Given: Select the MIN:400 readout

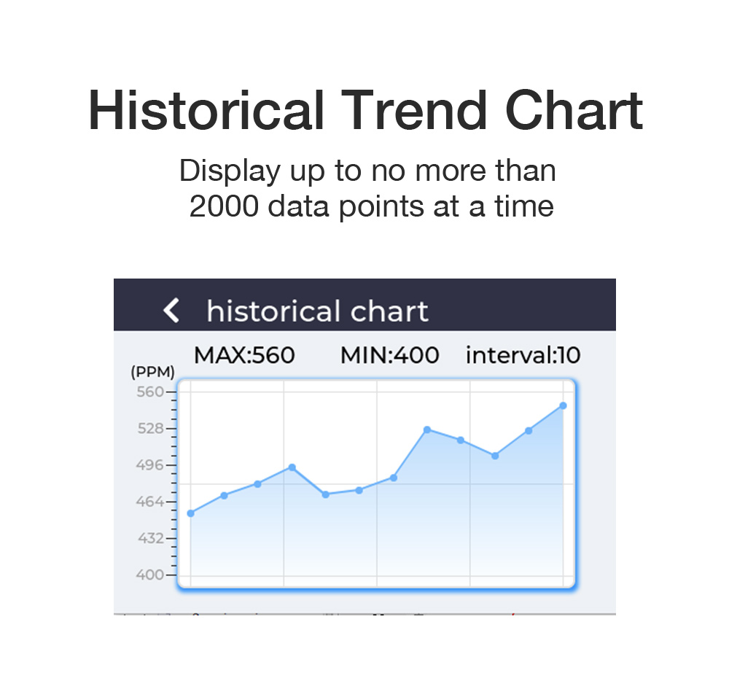Looking at the screenshot, I should (389, 355).
